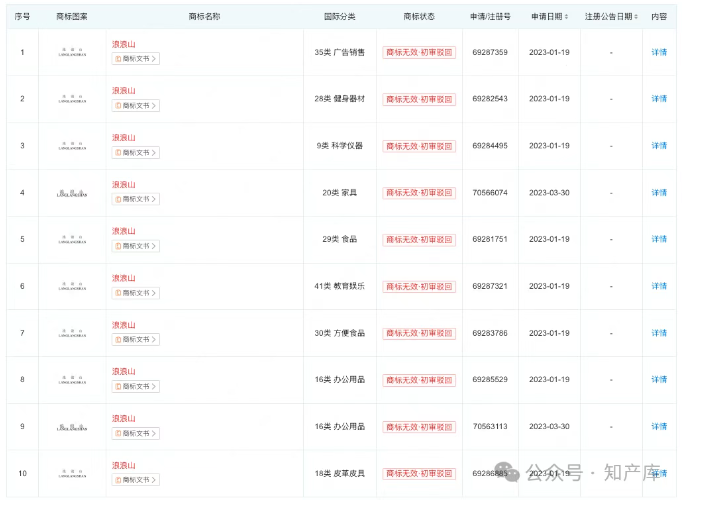Click 详情 for the 41类 教育娱乐 row

(659, 286)
